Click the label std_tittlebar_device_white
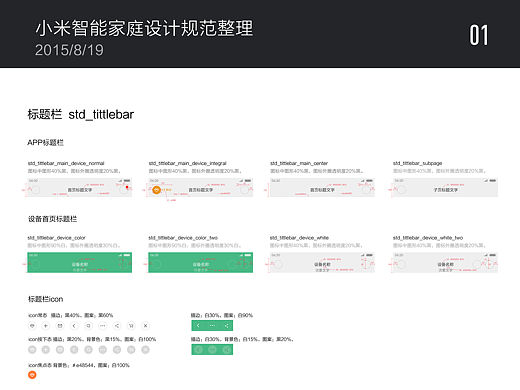This screenshot has width=520, height=390. pos(299,238)
